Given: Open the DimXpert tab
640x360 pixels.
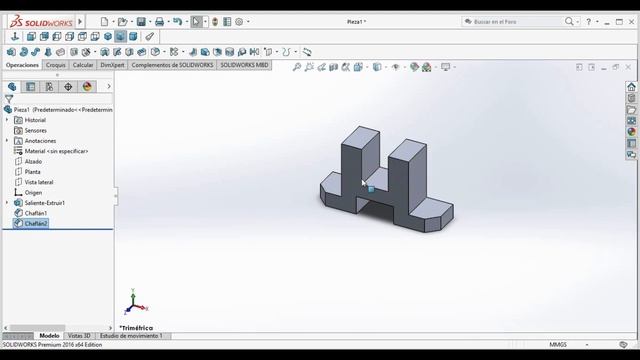Looking at the screenshot, I should pyautogui.click(x=112, y=65).
